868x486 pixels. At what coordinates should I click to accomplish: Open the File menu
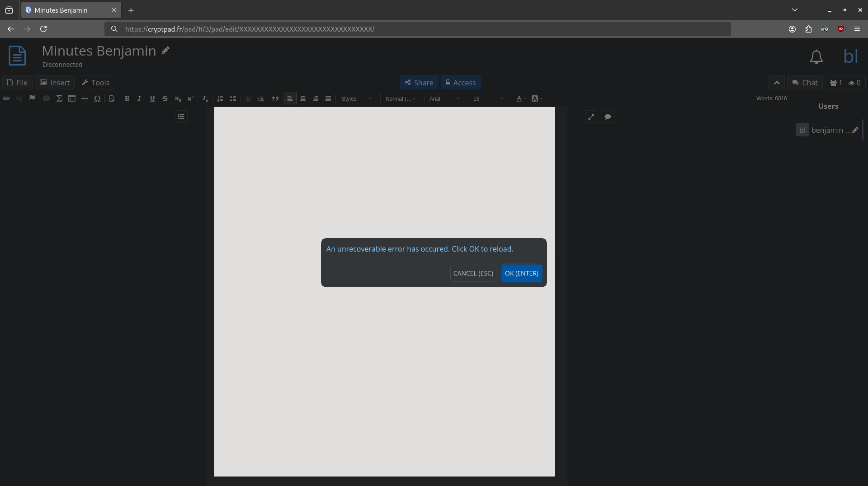pyautogui.click(x=17, y=83)
